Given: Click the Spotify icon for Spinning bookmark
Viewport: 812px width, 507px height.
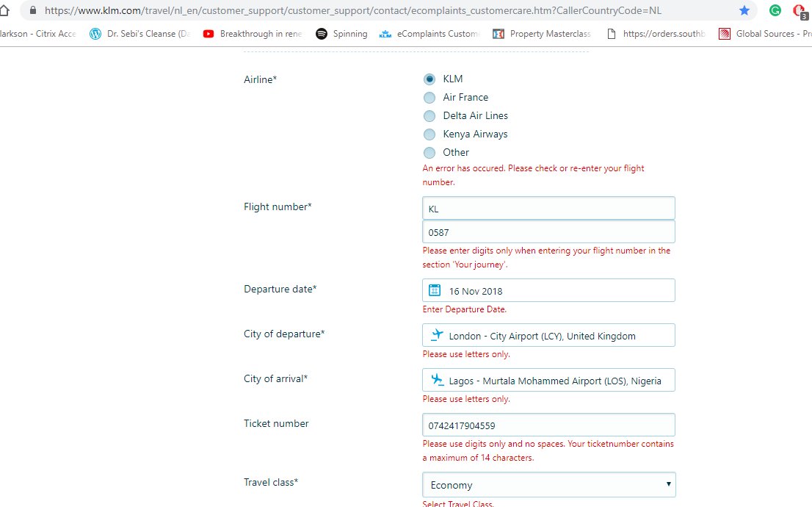Looking at the screenshot, I should tap(322, 34).
